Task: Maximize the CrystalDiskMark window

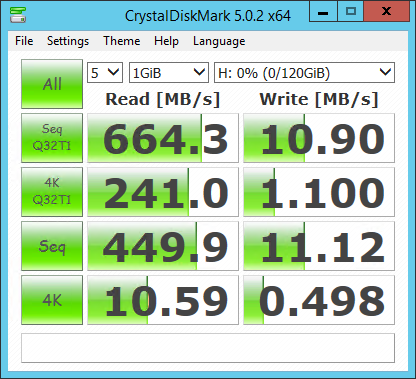Action: [x=351, y=12]
